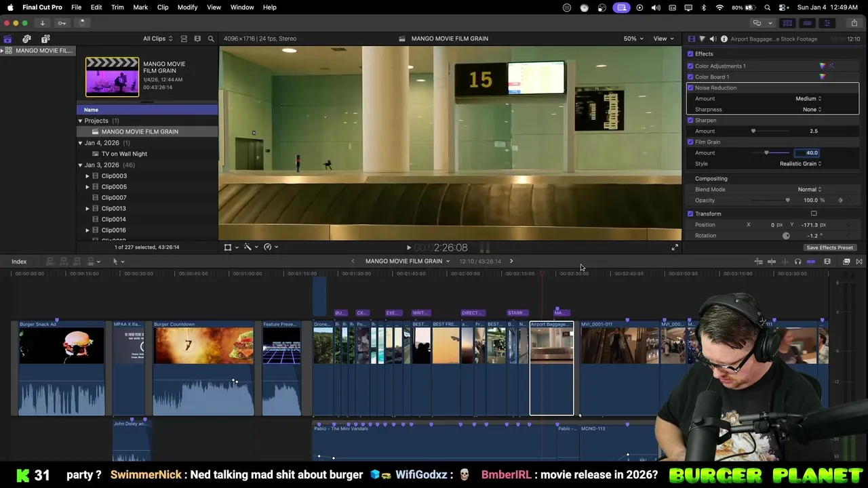Screen dimensions: 868x488
Task: Disable Color Adjustments 1 effect checkbox
Action: [x=690, y=66]
